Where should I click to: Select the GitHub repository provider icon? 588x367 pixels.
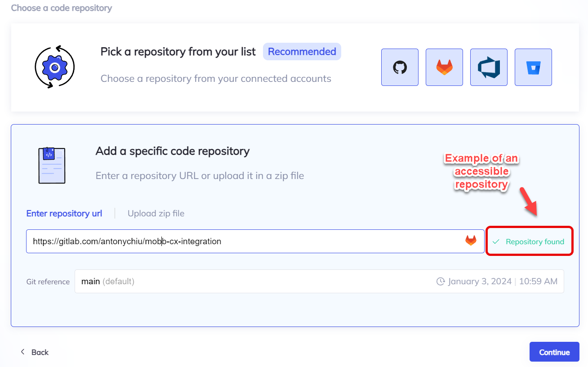[x=400, y=67]
